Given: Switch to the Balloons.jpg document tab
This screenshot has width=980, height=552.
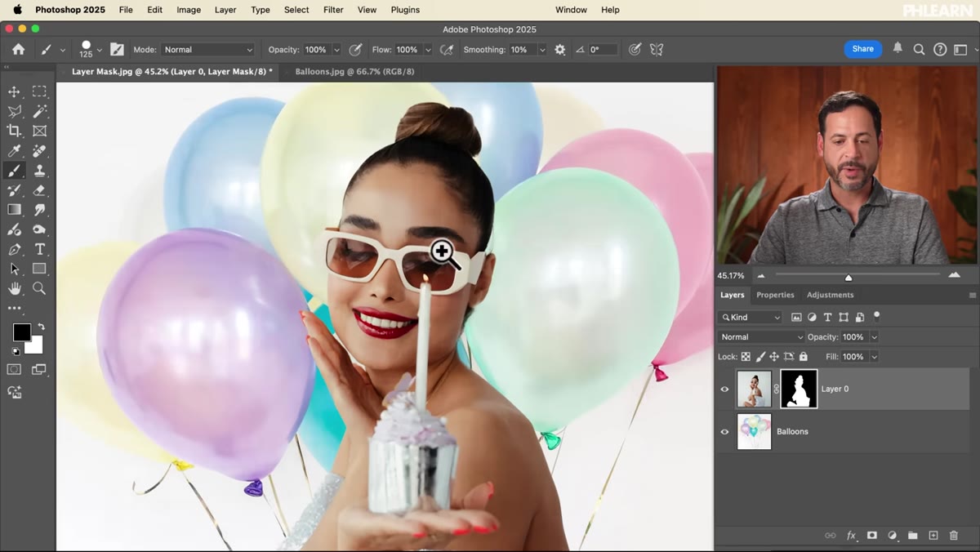Looking at the screenshot, I should click(354, 72).
